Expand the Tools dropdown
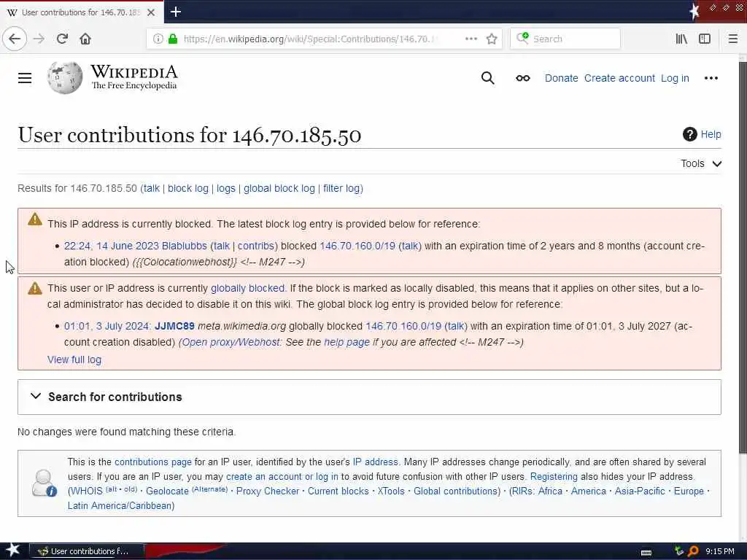Screen dimensions: 747x560 point(701,163)
